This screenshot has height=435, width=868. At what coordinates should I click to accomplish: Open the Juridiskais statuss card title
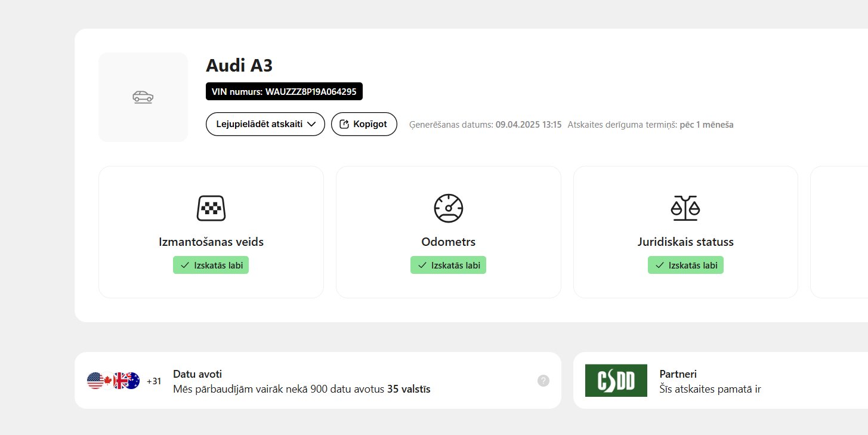pos(685,242)
